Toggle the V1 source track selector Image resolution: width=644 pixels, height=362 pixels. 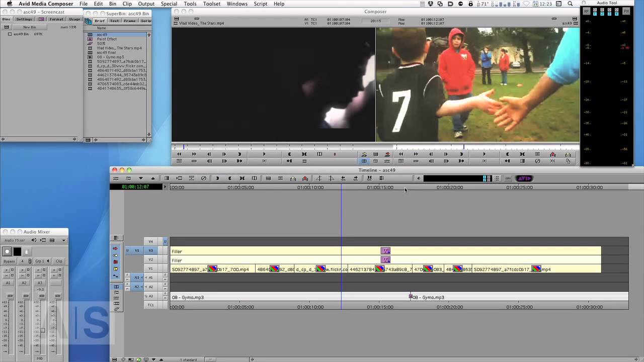(136, 250)
